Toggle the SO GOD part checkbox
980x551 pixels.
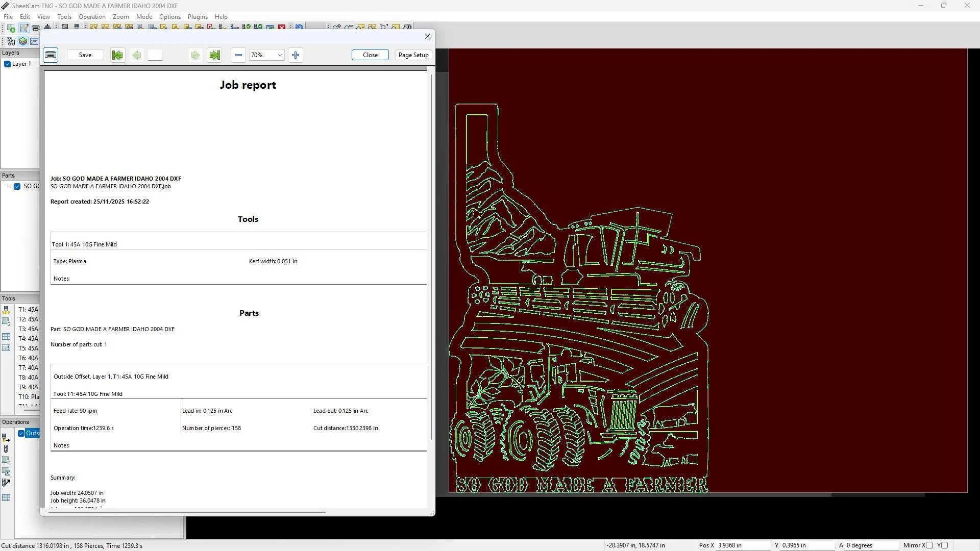(x=17, y=186)
